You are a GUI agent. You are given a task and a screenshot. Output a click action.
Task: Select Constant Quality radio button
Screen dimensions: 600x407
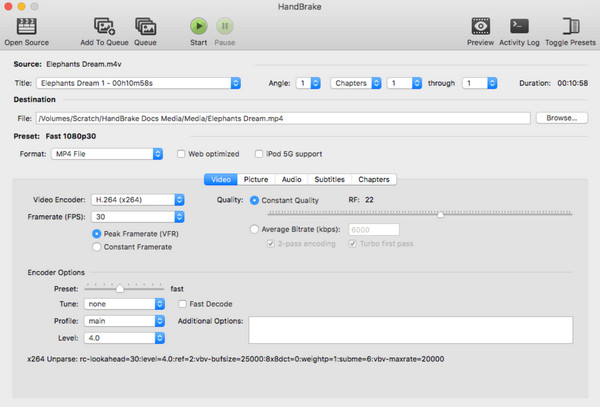254,200
